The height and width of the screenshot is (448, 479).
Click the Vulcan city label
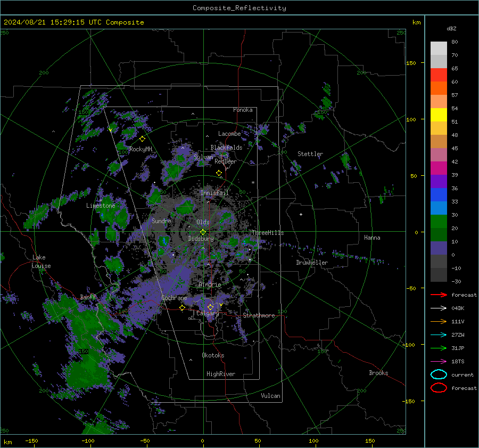click(x=270, y=396)
